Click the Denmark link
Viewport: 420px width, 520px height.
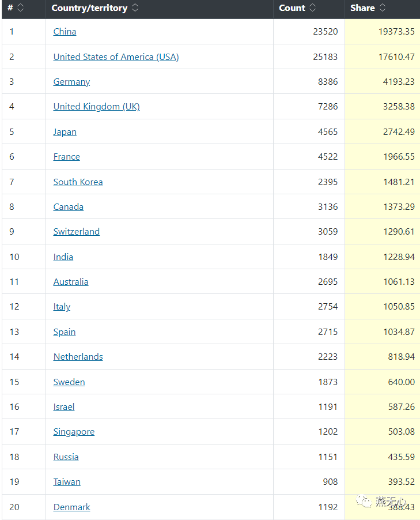pos(71,507)
